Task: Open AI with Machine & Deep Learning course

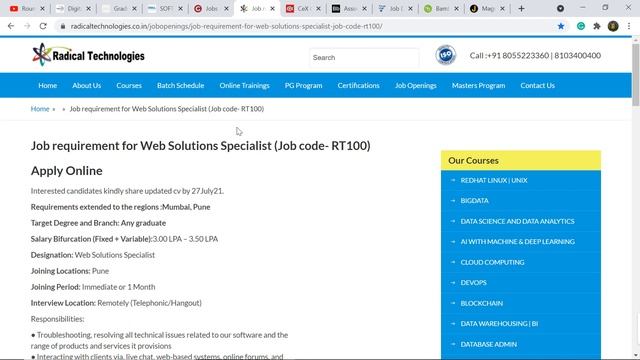Action: 518,241
